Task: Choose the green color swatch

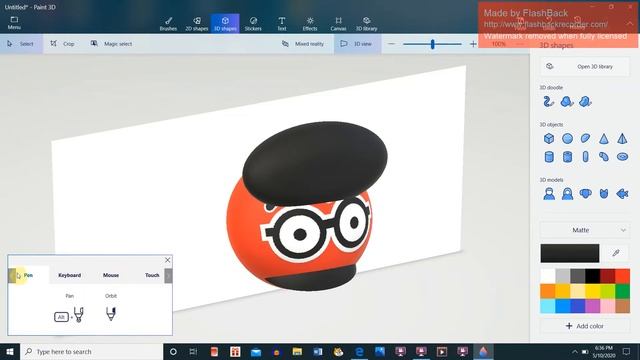Action: coord(622,291)
